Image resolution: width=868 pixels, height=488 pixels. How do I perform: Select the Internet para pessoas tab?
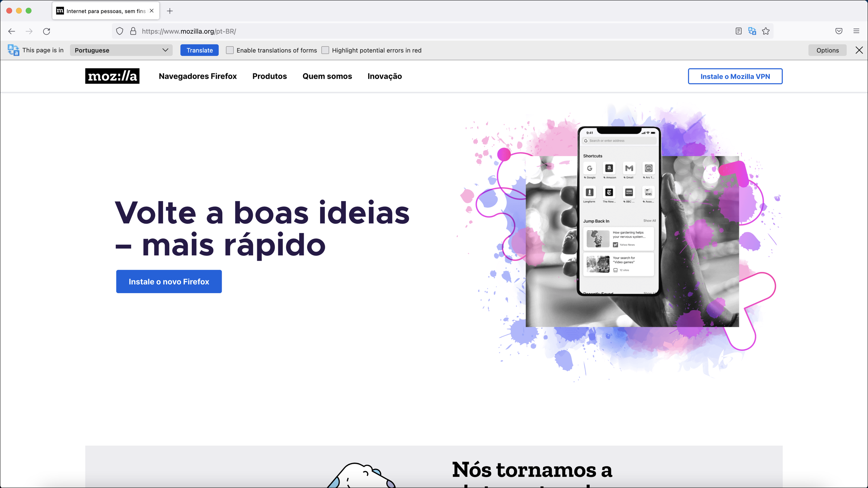click(106, 11)
